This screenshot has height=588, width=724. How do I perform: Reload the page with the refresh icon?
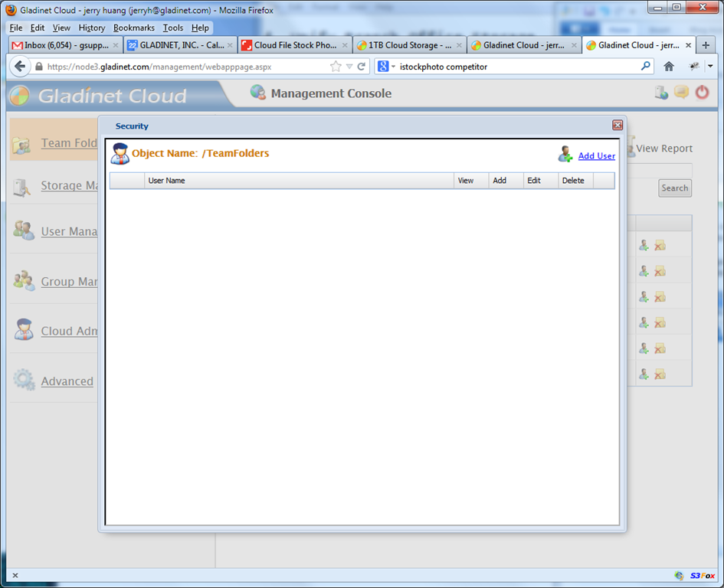pos(362,67)
